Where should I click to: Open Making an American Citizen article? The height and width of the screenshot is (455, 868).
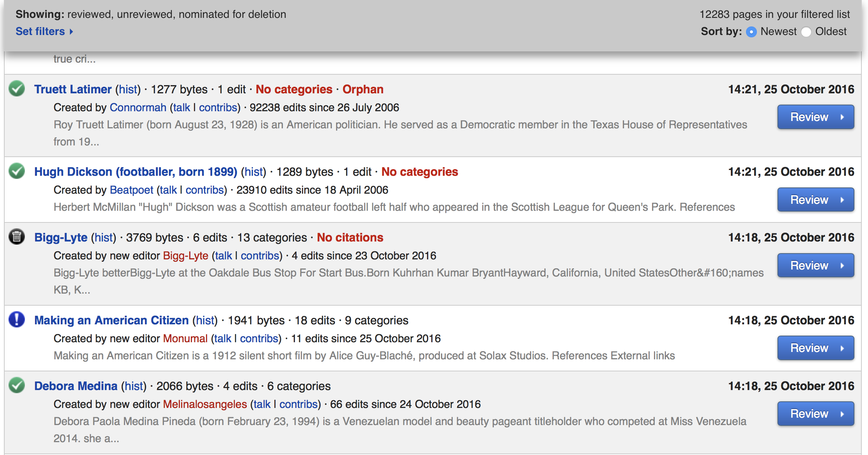tap(112, 320)
